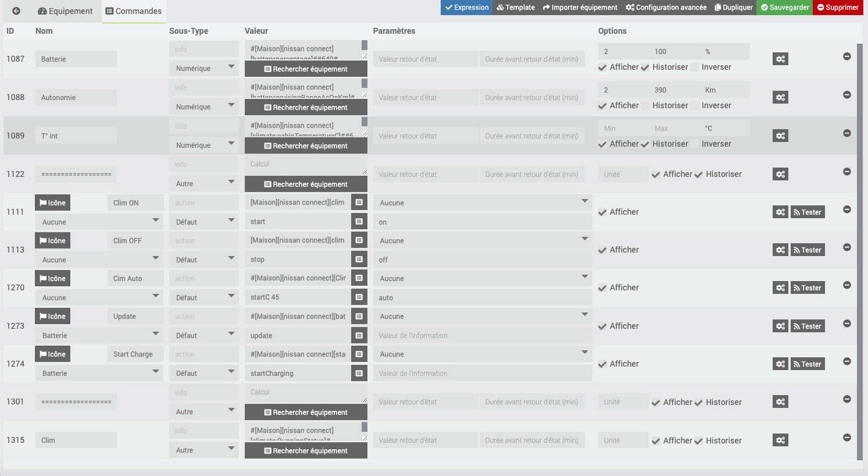Open the Template option
The height and width of the screenshot is (476, 868).
tap(516, 8)
